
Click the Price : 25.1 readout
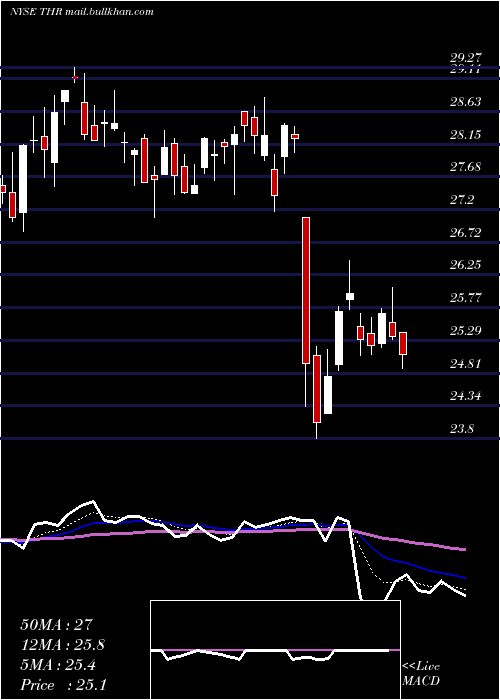tap(63, 685)
